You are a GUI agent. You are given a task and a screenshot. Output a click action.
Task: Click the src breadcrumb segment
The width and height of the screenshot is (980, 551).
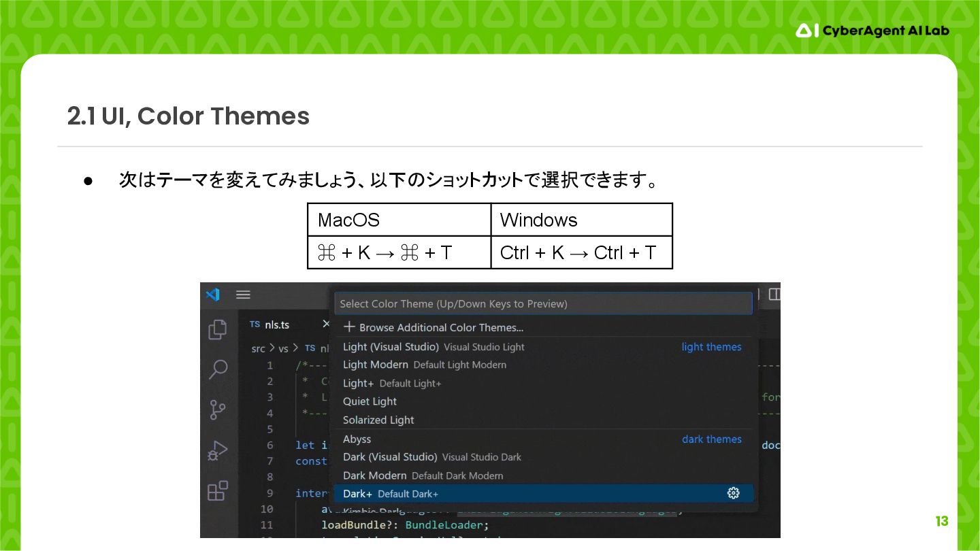click(258, 348)
